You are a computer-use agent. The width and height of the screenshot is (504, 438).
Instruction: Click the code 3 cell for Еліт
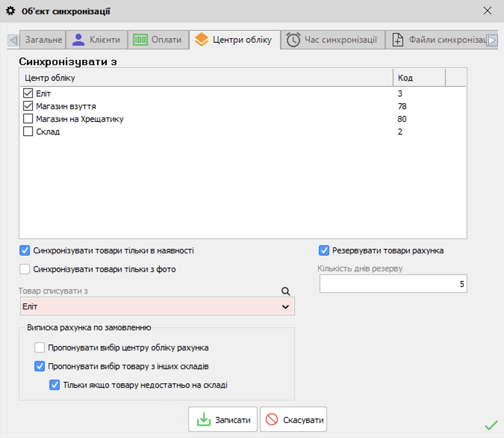point(400,93)
